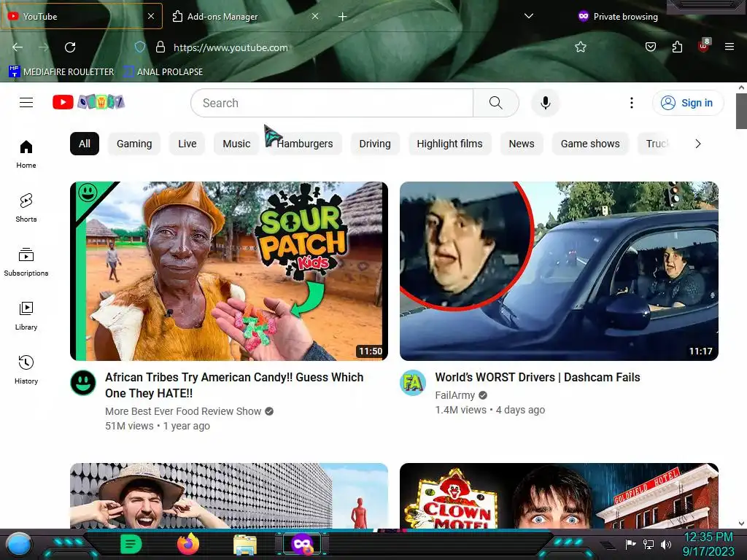Go to Home in sidebar

click(x=26, y=155)
